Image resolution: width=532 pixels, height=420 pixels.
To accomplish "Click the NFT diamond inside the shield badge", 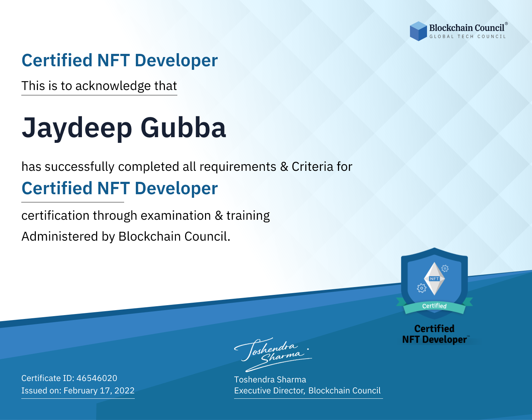I will tap(434, 279).
